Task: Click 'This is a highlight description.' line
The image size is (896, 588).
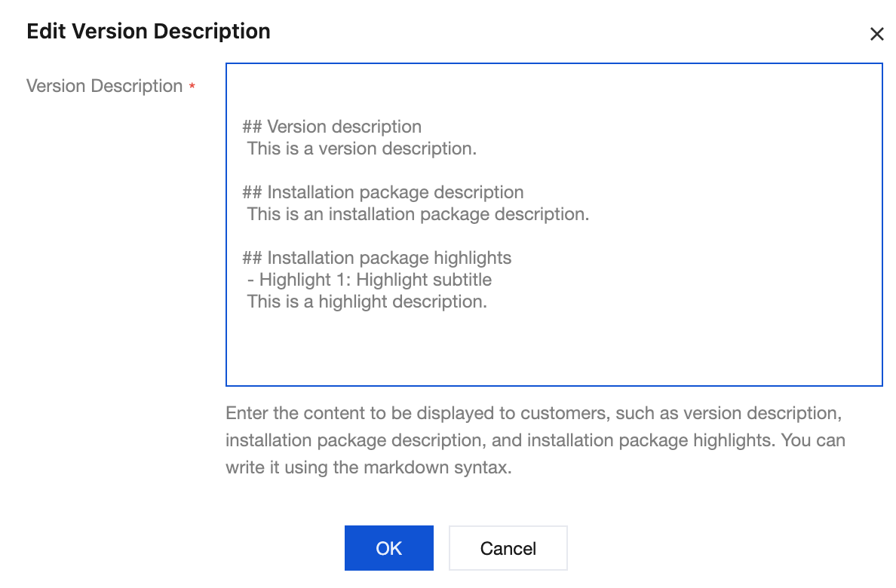Action: 367,302
